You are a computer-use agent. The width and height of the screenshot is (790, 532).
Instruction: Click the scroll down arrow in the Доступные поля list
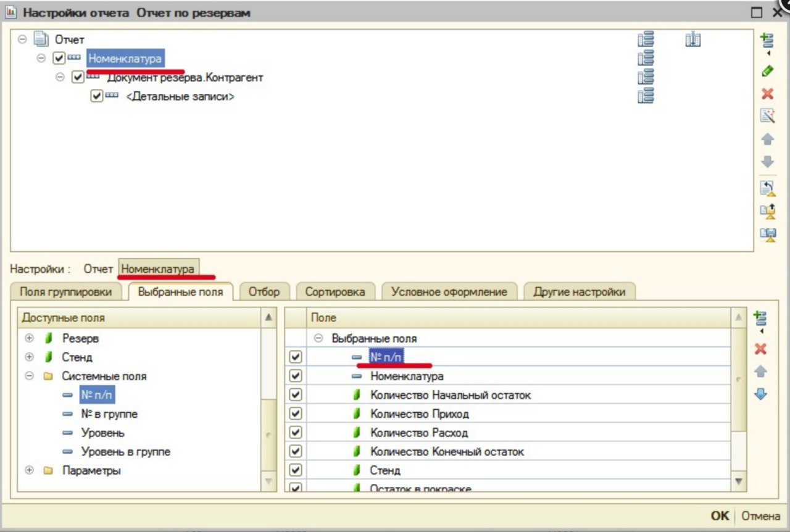[268, 481]
